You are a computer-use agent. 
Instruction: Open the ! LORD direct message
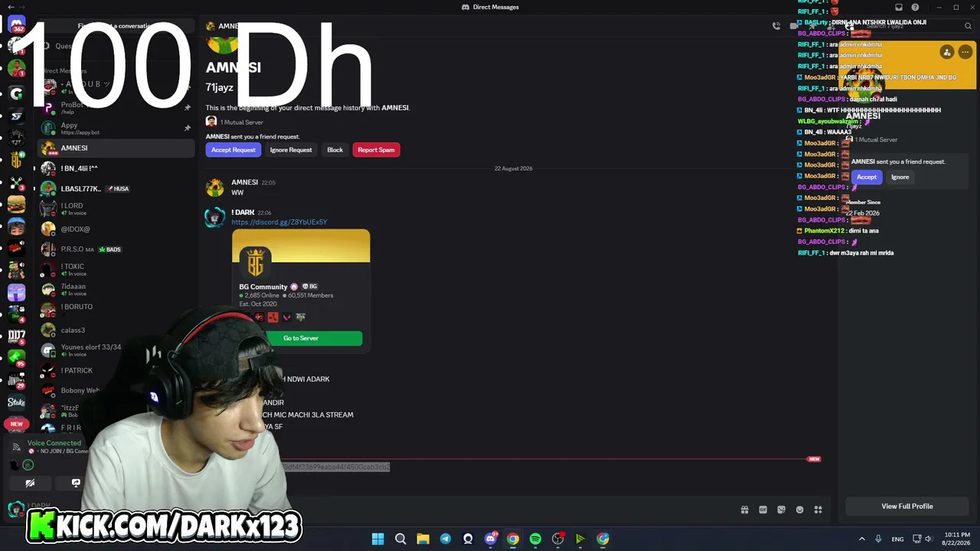(115, 209)
